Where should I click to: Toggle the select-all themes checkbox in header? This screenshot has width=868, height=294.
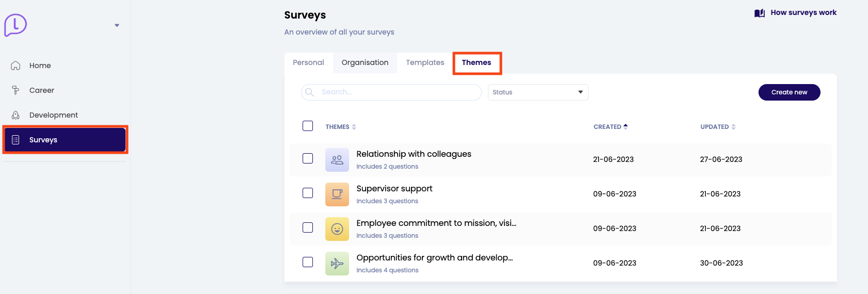tap(308, 126)
